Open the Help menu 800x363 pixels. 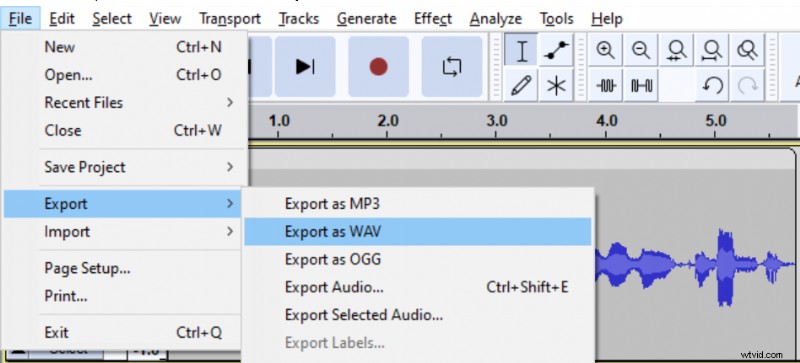coord(607,19)
